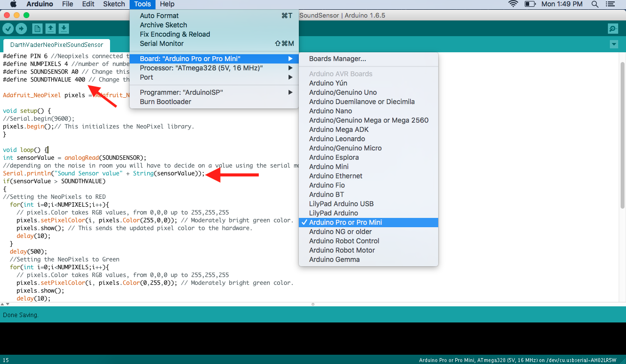Choose Archive Sketch
This screenshot has height=364, width=626.
click(x=214, y=25)
